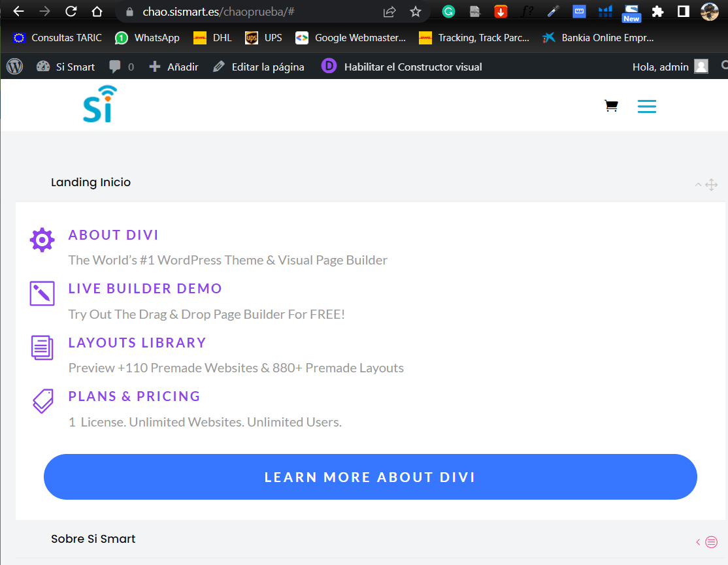728x565 pixels.
Task: Open the Bankia Online Empr... bookmark
Action: pyautogui.click(x=598, y=38)
